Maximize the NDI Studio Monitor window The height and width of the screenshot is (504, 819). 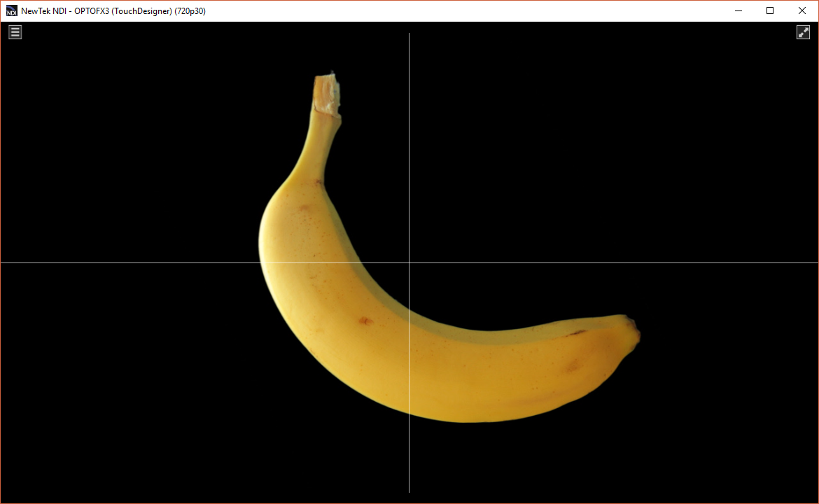[770, 11]
